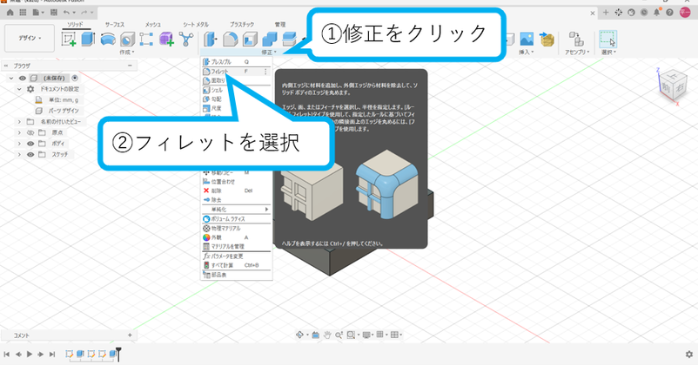This screenshot has width=698, height=365.
Task: Open the 挿入 panel dropdown
Action: [526, 52]
